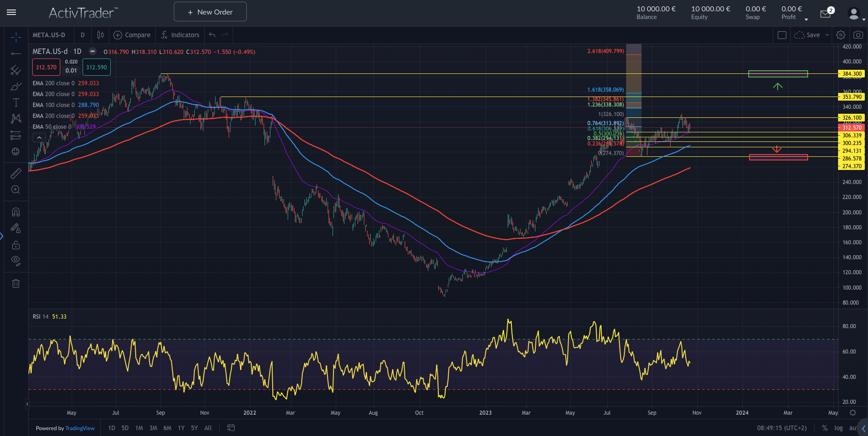This screenshot has width=868, height=436.
Task: Click the trash icon to remove drawings
Action: click(16, 284)
